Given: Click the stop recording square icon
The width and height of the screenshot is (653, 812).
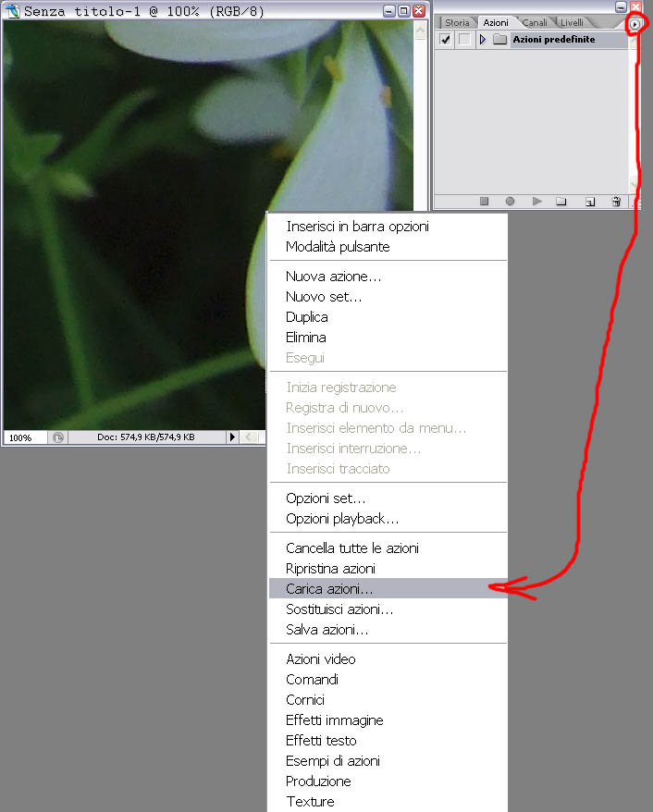Looking at the screenshot, I should tap(484, 201).
